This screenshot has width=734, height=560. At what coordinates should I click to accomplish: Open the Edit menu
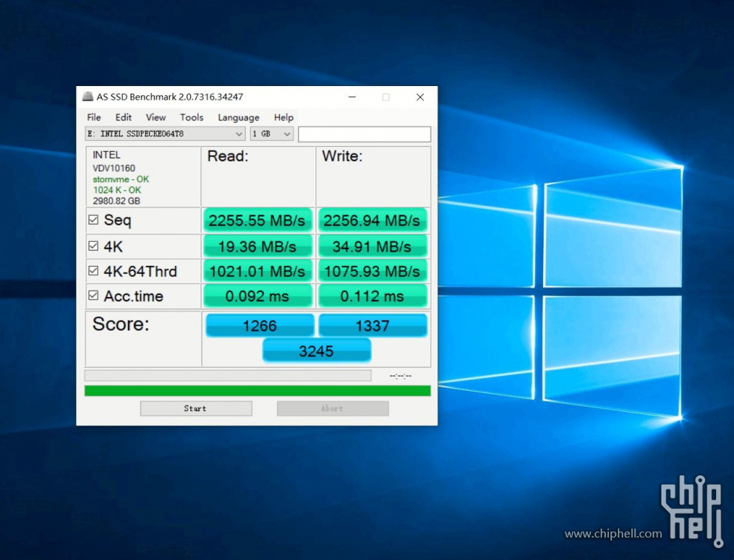tap(124, 118)
